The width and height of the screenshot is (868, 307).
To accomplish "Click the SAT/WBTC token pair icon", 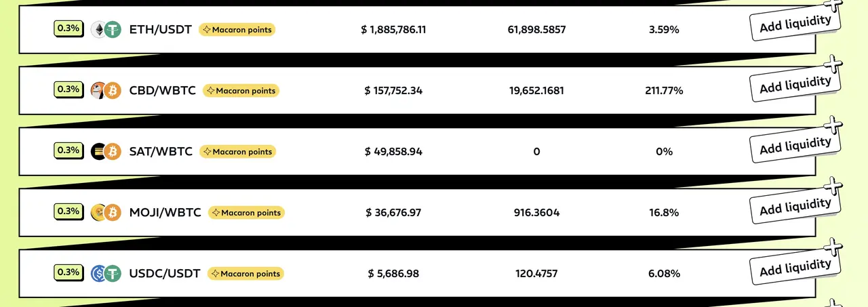I will [x=106, y=152].
